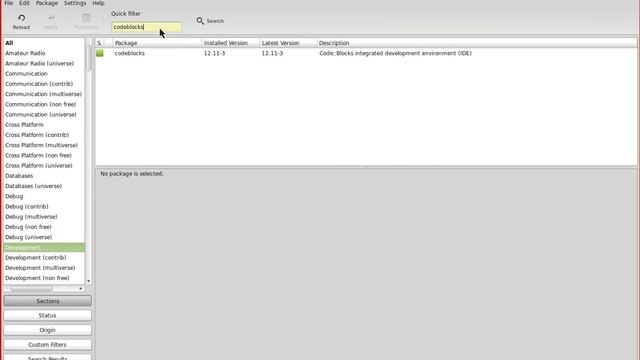
Task: Click sections list scroll right arrow
Action: tap(81, 289)
